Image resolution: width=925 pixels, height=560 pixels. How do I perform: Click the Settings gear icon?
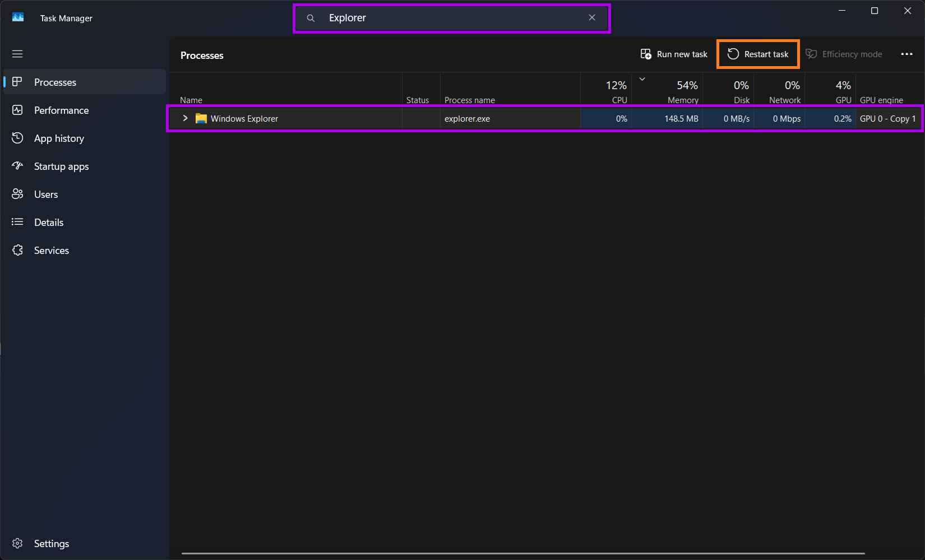(17, 543)
